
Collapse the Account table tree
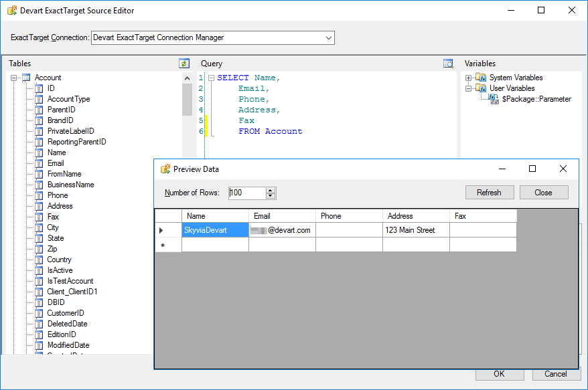[15, 77]
